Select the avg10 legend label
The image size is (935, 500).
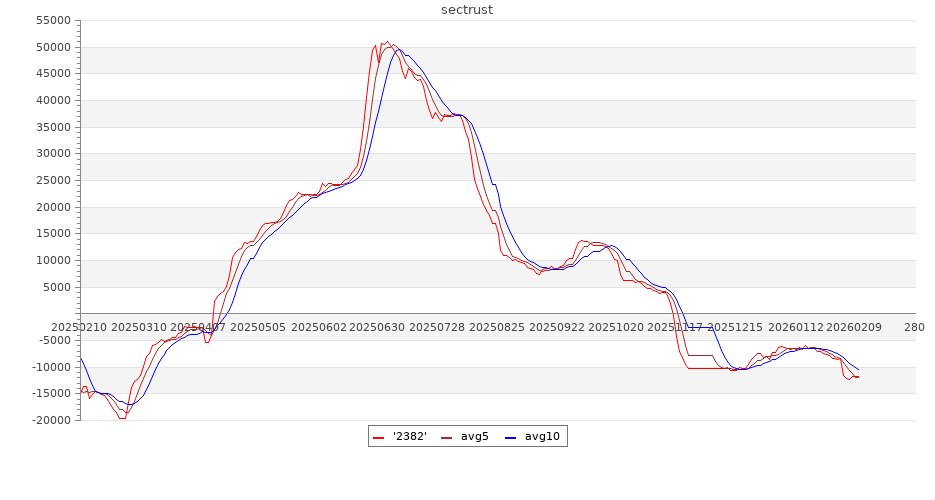541,437
